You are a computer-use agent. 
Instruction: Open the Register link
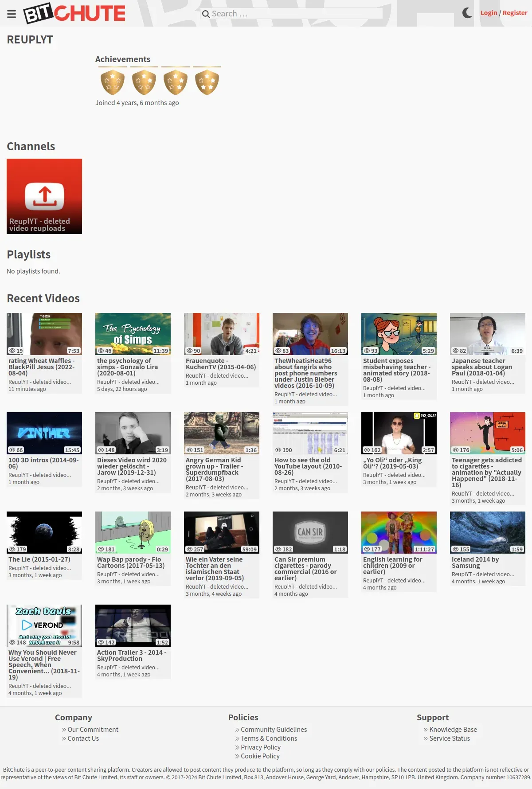click(x=515, y=13)
